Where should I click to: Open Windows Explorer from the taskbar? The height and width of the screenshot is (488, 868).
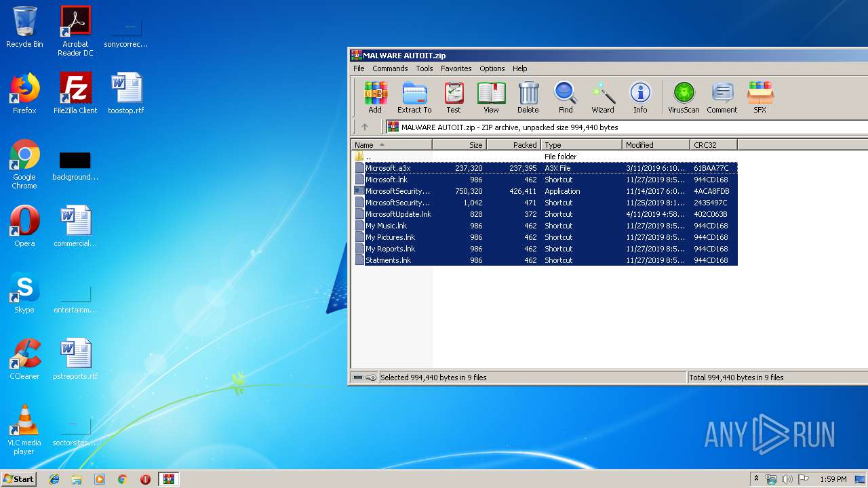click(x=77, y=479)
